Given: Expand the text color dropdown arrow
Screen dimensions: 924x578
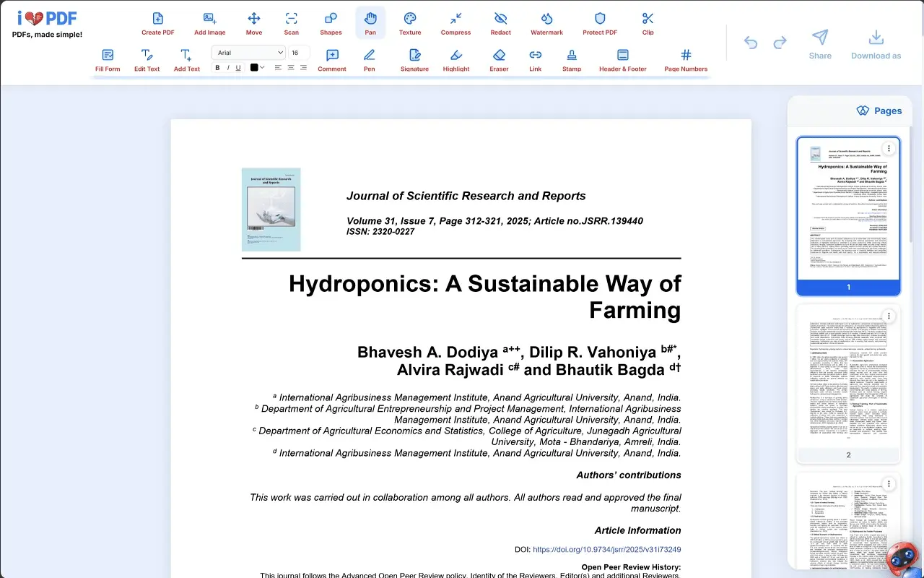Looking at the screenshot, I should point(262,67).
